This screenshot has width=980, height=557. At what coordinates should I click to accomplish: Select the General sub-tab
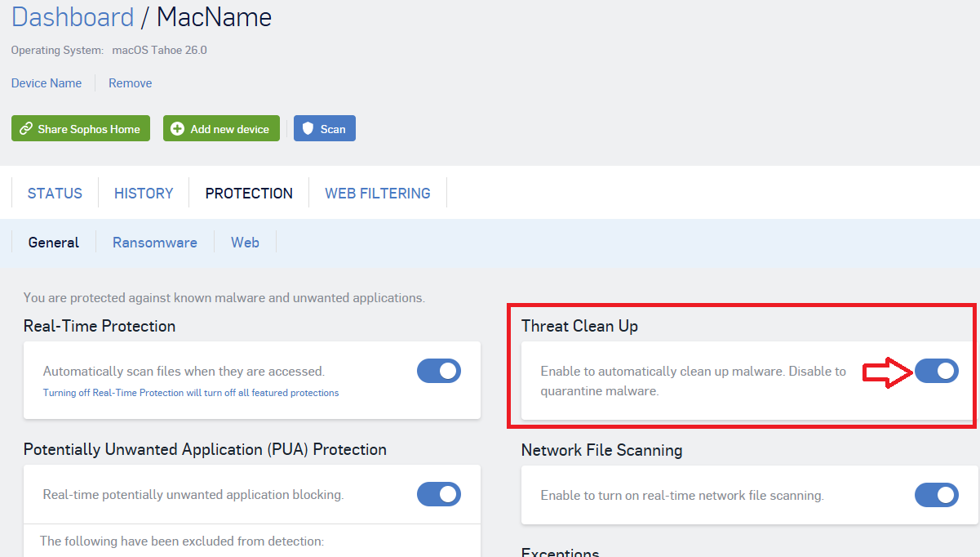click(54, 243)
